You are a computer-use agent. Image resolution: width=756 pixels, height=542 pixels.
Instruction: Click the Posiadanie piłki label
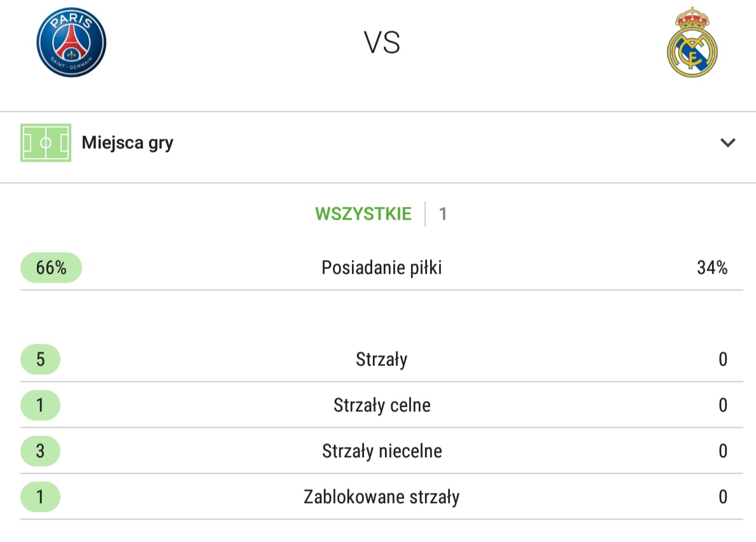point(381,267)
